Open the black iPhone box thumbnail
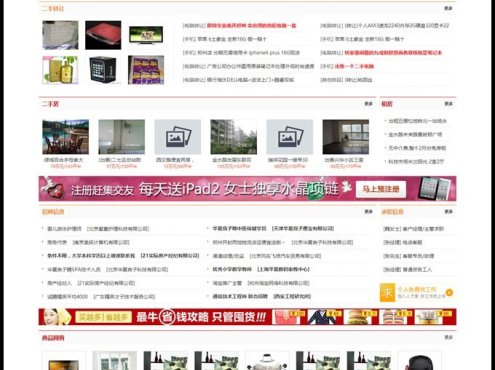 [103, 70]
